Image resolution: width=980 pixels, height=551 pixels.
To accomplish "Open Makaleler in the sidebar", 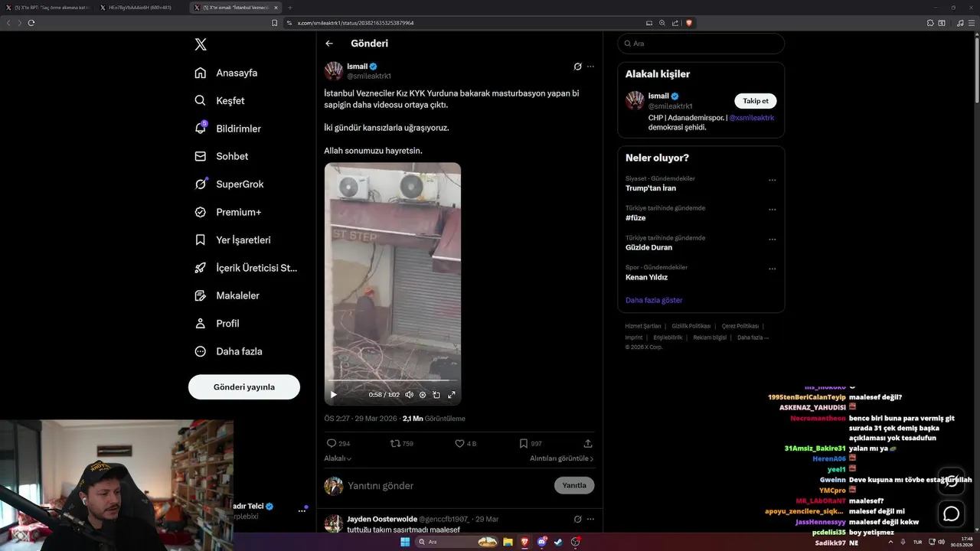I will (227, 295).
